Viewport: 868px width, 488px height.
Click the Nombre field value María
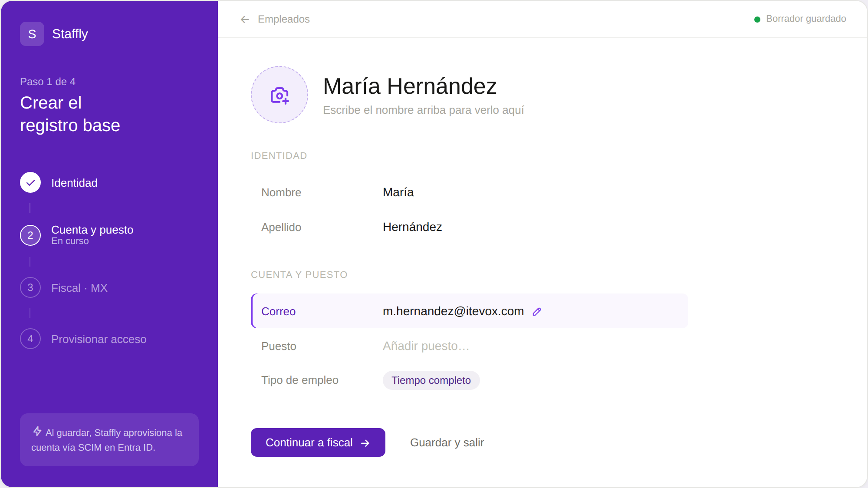coord(398,192)
